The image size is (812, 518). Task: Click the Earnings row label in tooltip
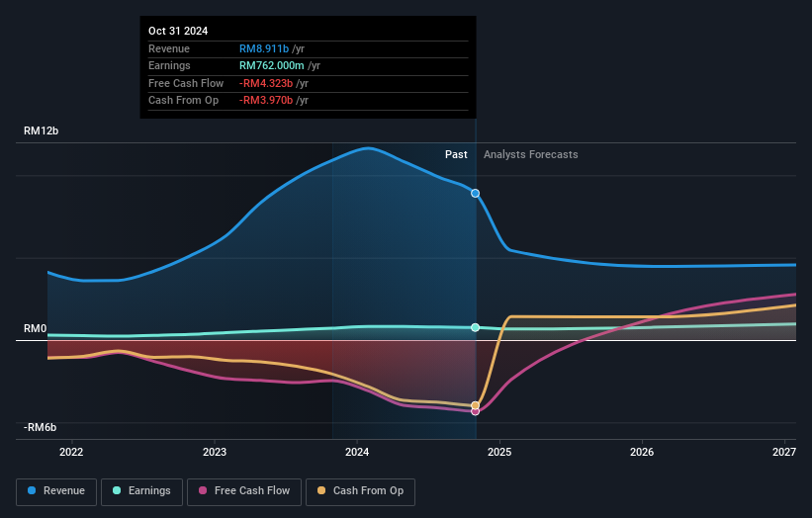coord(169,65)
